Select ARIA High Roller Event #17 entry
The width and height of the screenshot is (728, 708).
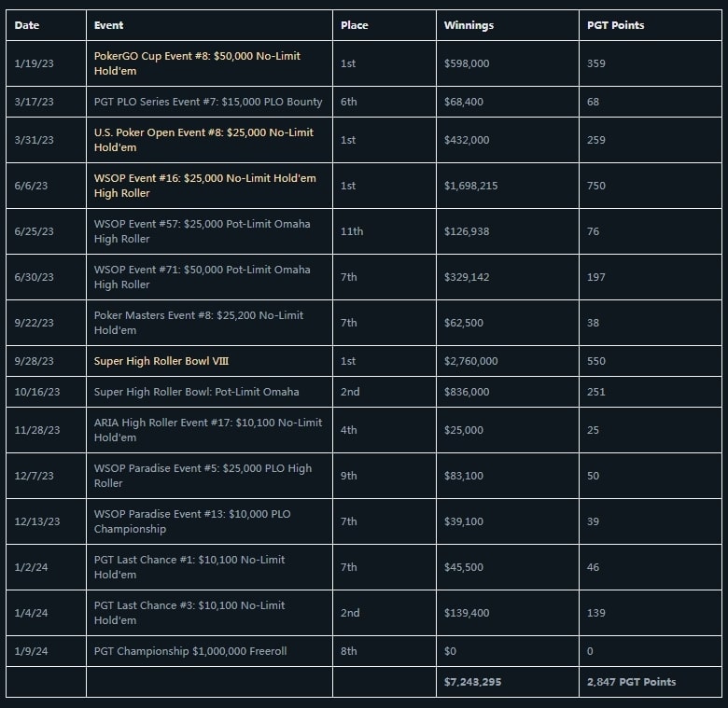208,430
